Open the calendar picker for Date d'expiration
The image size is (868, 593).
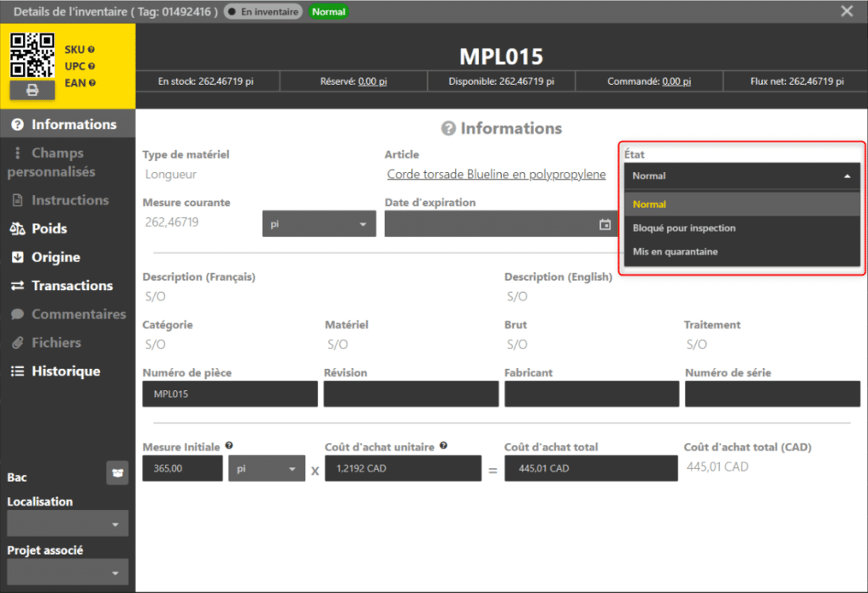(604, 225)
